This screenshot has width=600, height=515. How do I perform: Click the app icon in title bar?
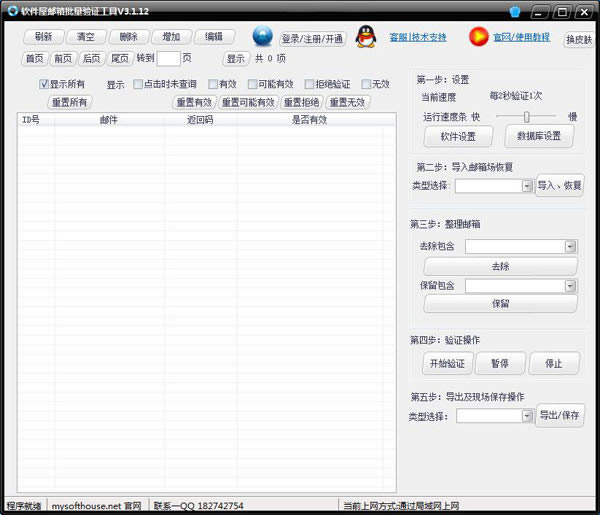tap(11, 11)
